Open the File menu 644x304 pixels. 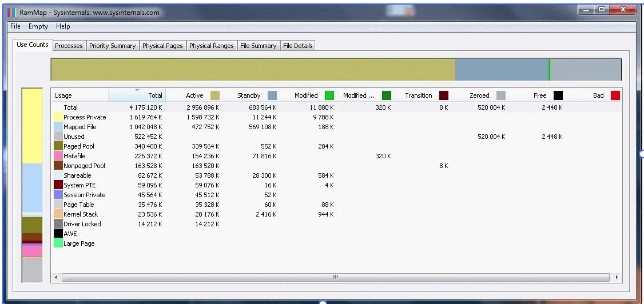pos(15,26)
